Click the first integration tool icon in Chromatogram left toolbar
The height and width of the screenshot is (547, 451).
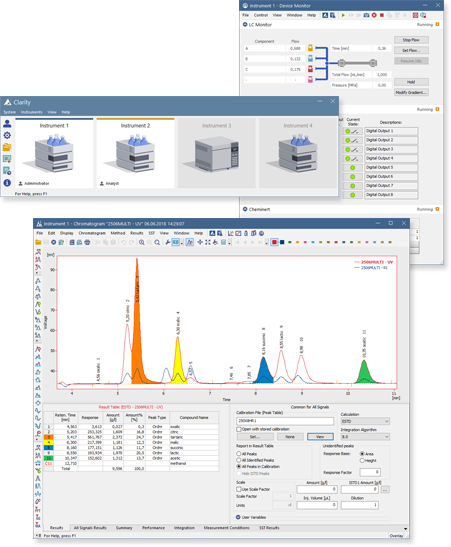(x=38, y=252)
